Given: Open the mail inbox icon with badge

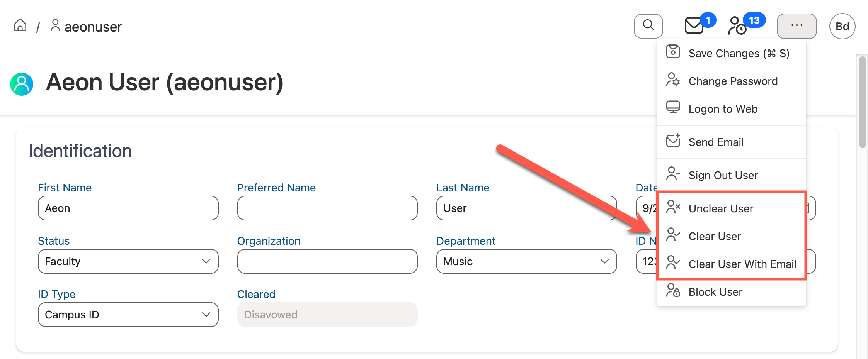Looking at the screenshot, I should tap(694, 26).
